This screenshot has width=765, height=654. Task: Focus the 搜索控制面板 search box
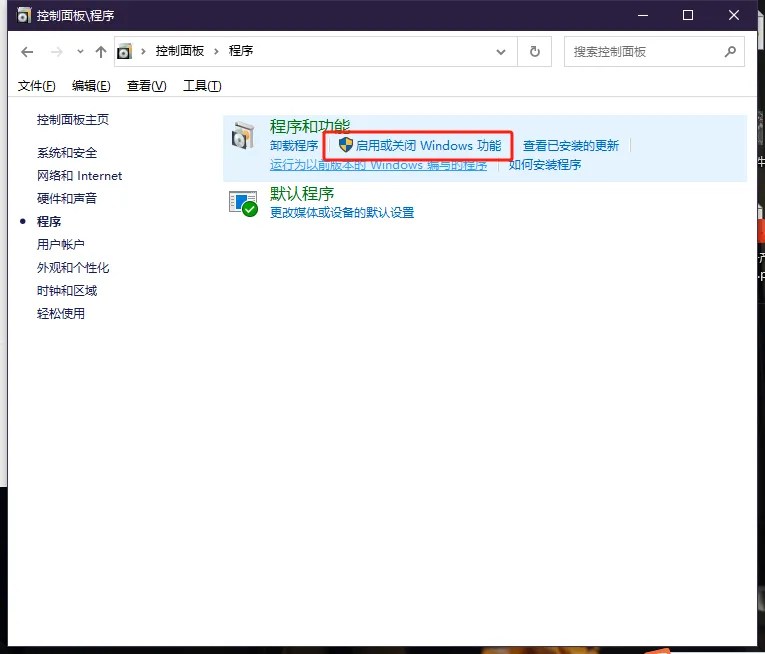click(x=654, y=51)
